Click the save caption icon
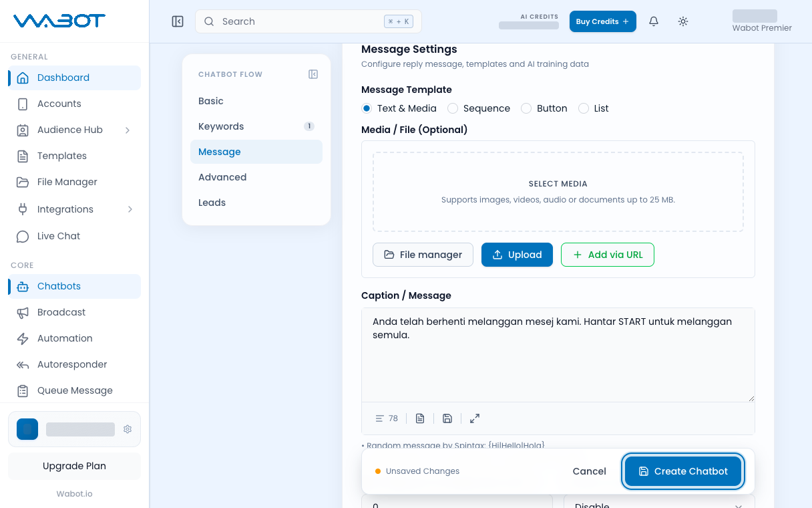 (x=447, y=418)
